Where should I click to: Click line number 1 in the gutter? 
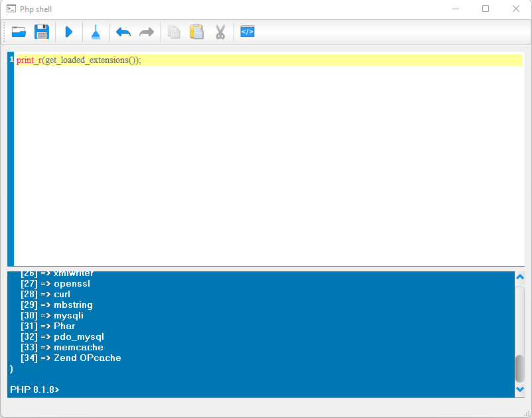(11, 60)
